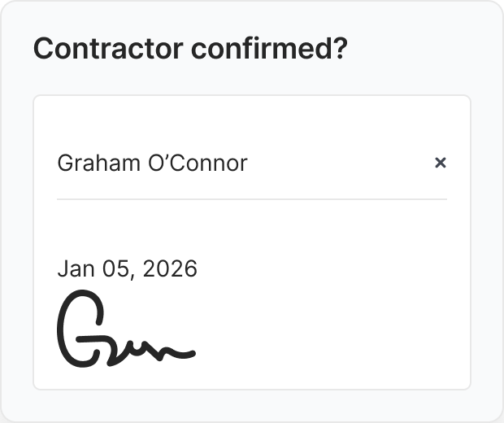504x423 pixels.
Task: Click the day '05' in the date
Action: tap(114, 269)
